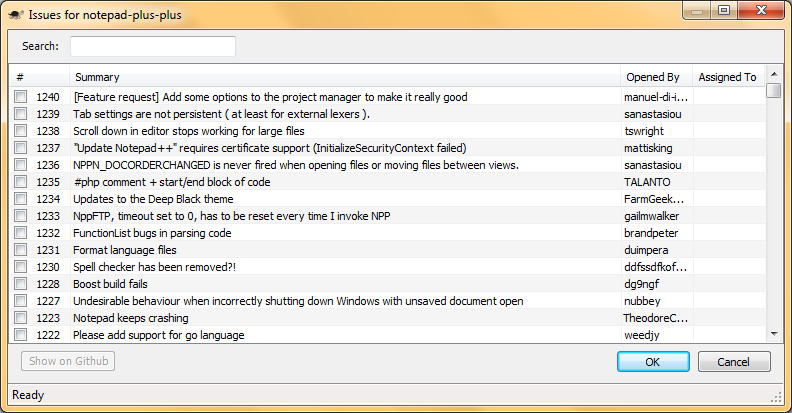
Task: Select 'NPPN_DOCORDERCHANGED is never fired' row
Action: coord(296,165)
